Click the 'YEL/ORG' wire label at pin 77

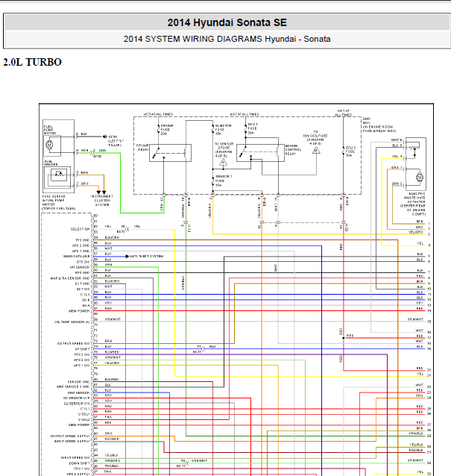tap(112, 363)
